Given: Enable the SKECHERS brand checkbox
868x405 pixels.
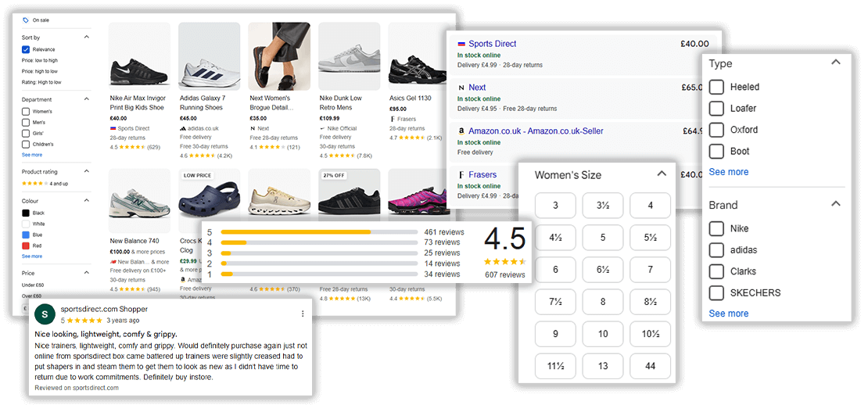Looking at the screenshot, I should click(x=716, y=293).
